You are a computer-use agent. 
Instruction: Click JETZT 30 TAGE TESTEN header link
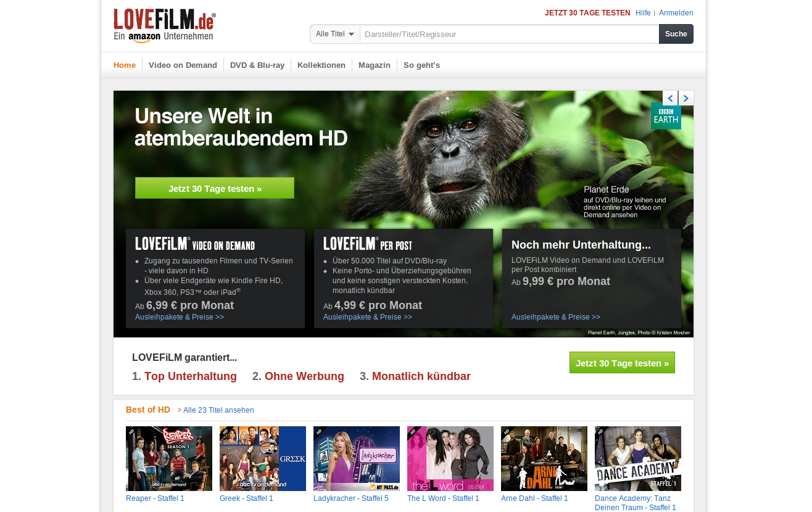(587, 13)
